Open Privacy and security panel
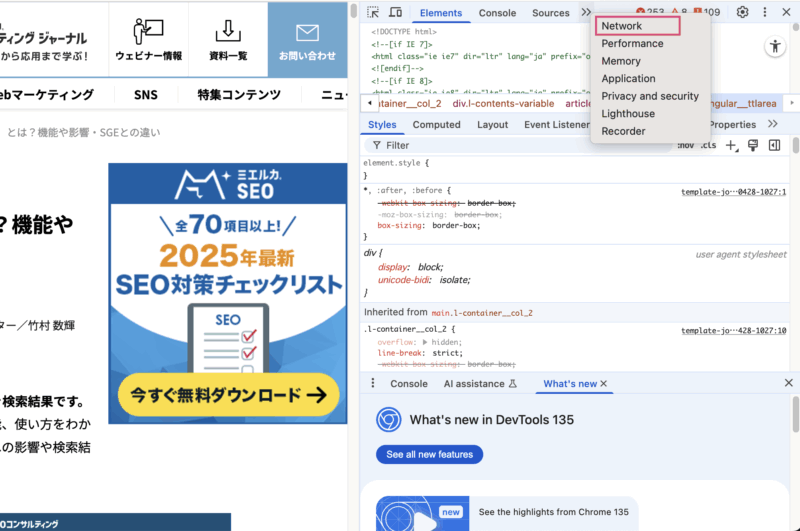This screenshot has height=531, width=800. click(649, 96)
